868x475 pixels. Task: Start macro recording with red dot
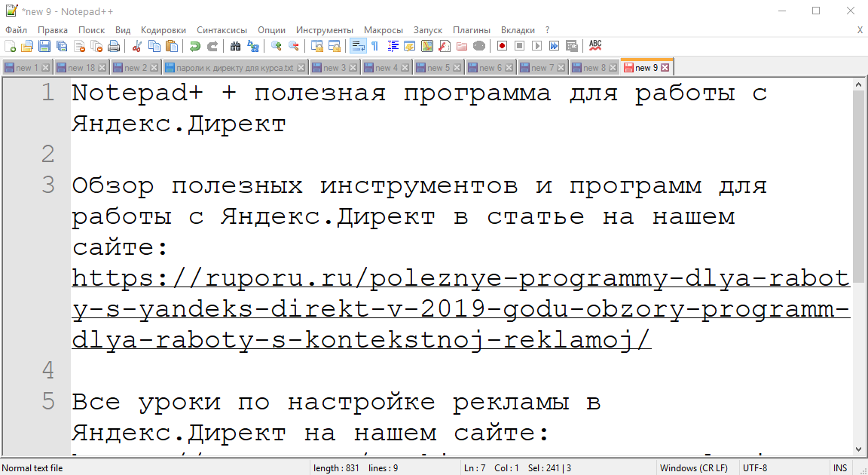click(502, 46)
